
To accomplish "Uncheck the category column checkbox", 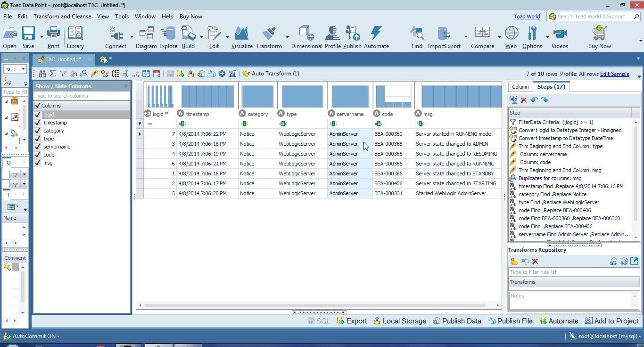I will point(38,131).
